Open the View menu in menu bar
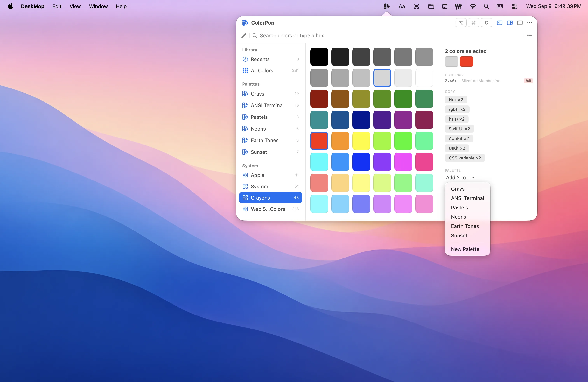 [75, 6]
